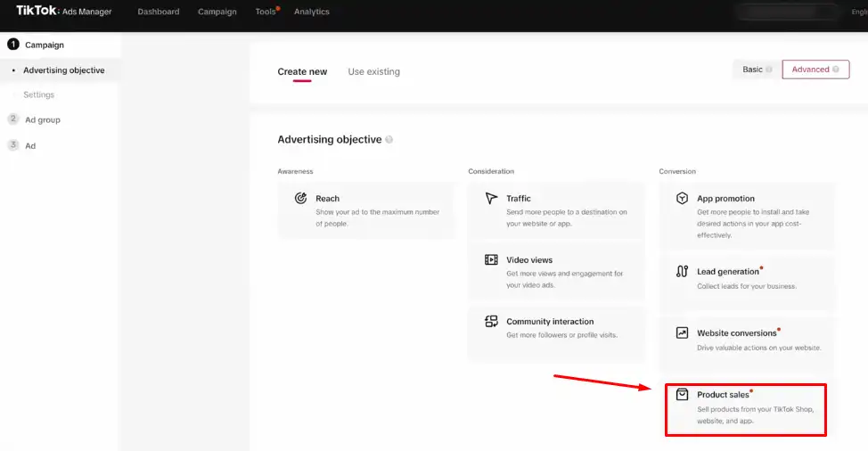This screenshot has width=868, height=451.
Task: Click 'Drive valuable actions on your website.' text
Action: tap(759, 348)
